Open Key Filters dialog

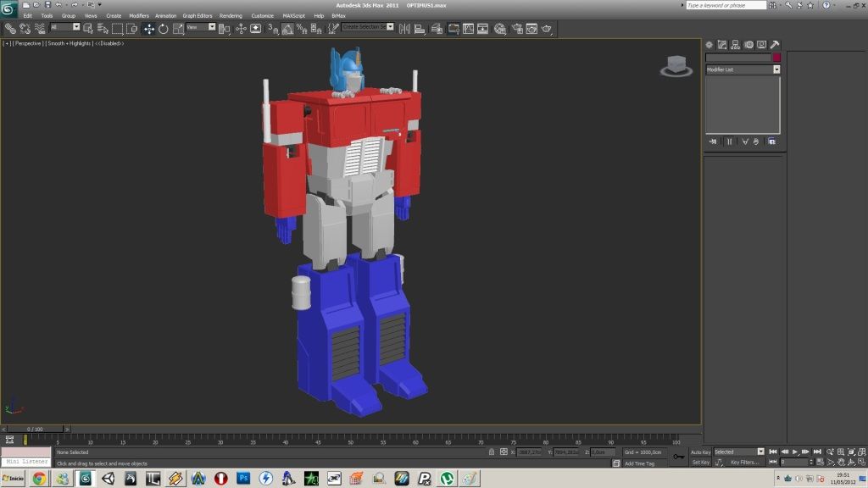tap(744, 462)
